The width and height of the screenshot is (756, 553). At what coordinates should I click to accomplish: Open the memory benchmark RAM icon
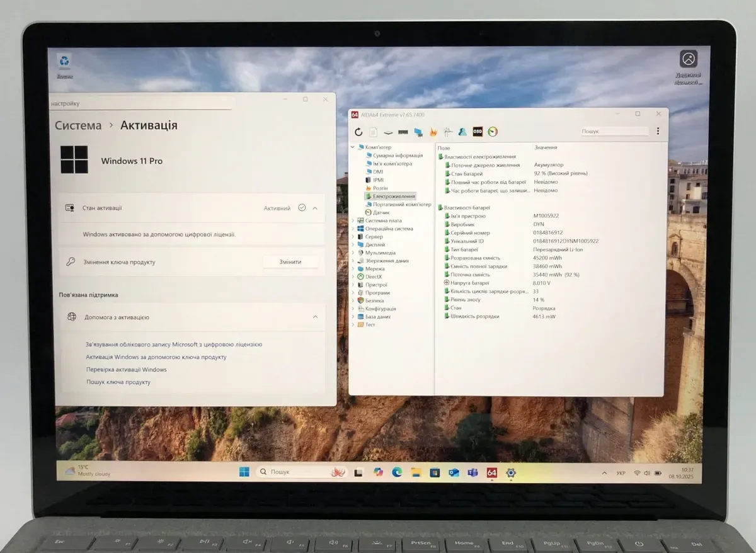coord(403,132)
